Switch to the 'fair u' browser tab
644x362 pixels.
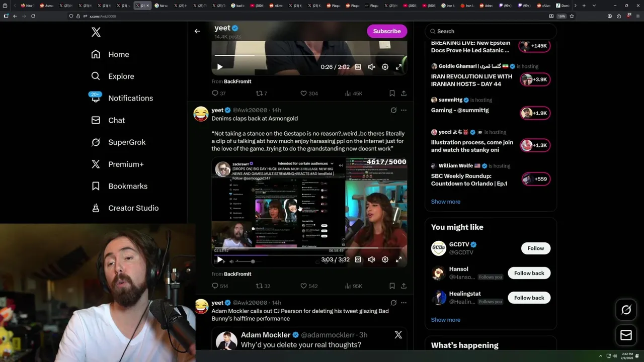(162, 6)
